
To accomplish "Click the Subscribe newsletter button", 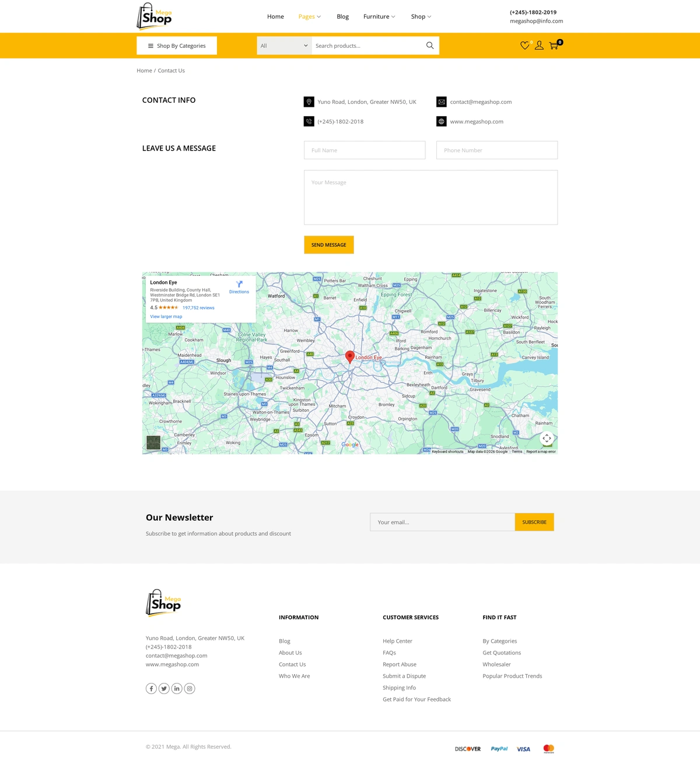I will pyautogui.click(x=534, y=522).
